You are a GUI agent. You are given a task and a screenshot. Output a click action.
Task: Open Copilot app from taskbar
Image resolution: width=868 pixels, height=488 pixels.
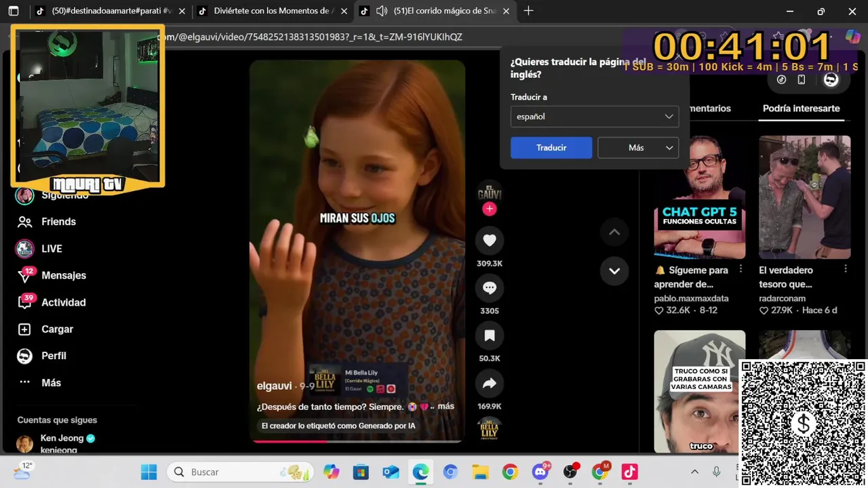coord(331,472)
